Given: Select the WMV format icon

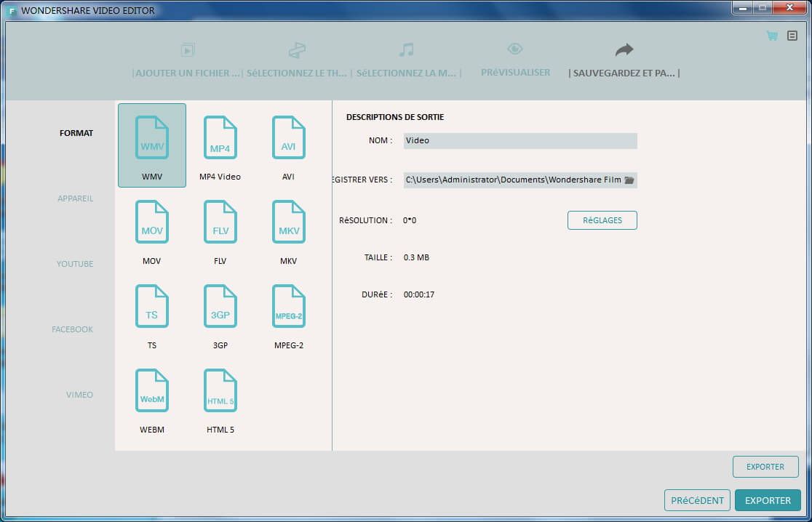Looking at the screenshot, I should pos(152,137).
